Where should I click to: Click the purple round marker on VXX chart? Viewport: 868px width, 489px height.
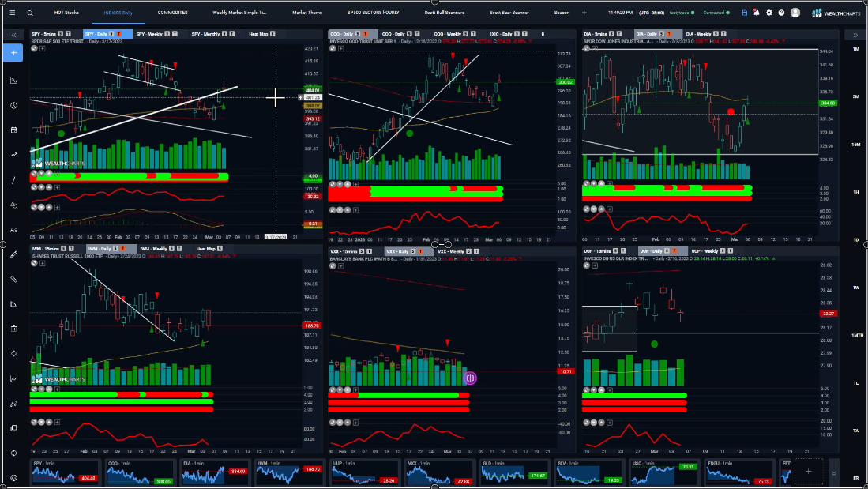(x=470, y=378)
